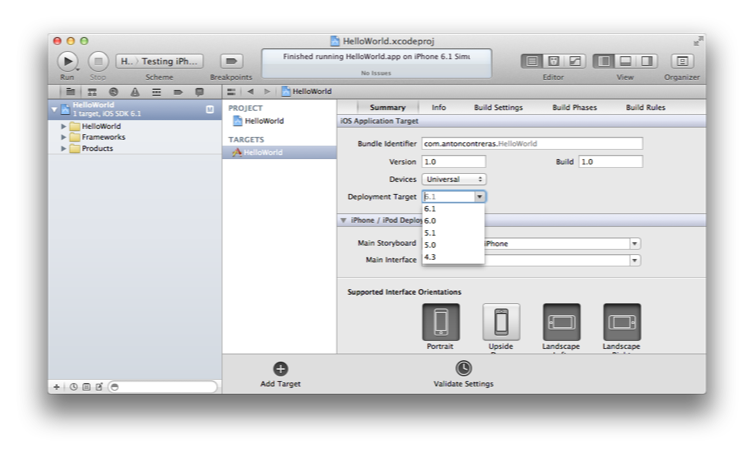This screenshot has height=456, width=754.
Task: Expand the Frameworks folder
Action: [x=64, y=137]
